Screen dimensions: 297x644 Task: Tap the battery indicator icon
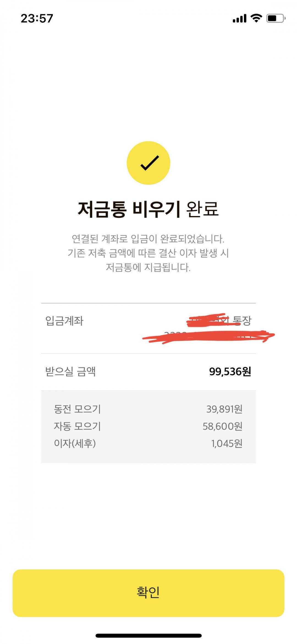coord(276,18)
